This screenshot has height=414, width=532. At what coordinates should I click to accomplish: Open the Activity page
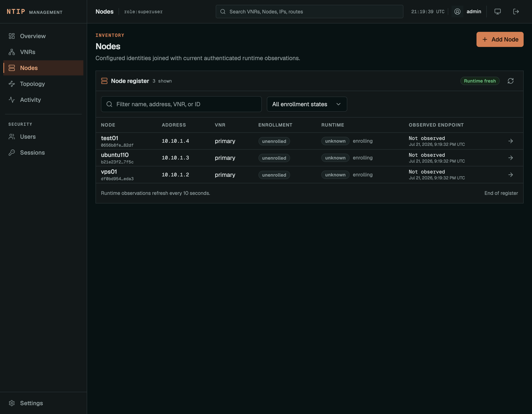[43, 100]
